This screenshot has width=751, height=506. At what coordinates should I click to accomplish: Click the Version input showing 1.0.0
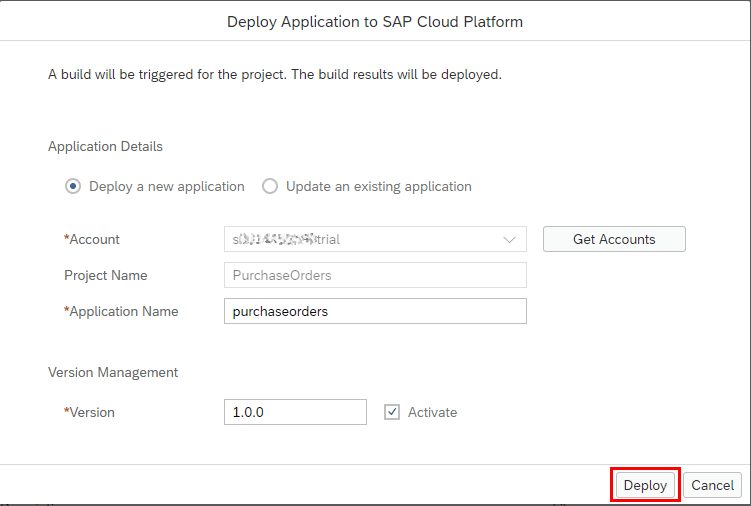(x=295, y=412)
